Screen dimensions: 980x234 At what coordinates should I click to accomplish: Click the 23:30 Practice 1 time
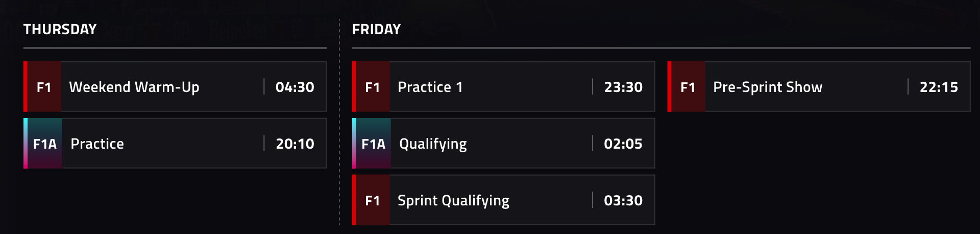tap(623, 87)
